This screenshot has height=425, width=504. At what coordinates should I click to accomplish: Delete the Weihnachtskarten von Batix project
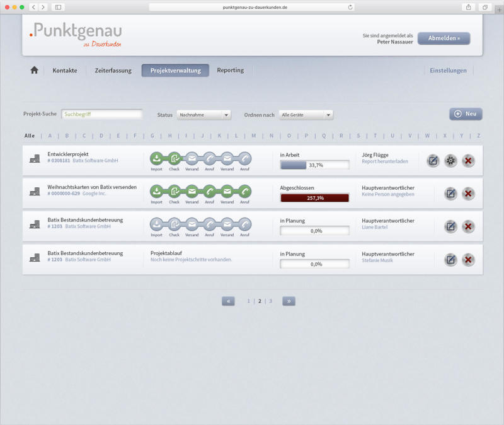click(468, 194)
